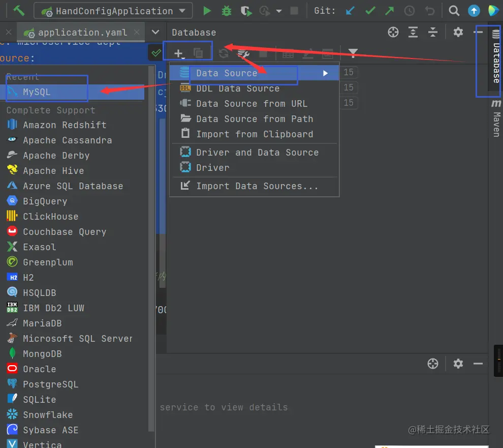Open the lower panel settings gear
Screen dimensions: 503x448
pyautogui.click(x=458, y=364)
